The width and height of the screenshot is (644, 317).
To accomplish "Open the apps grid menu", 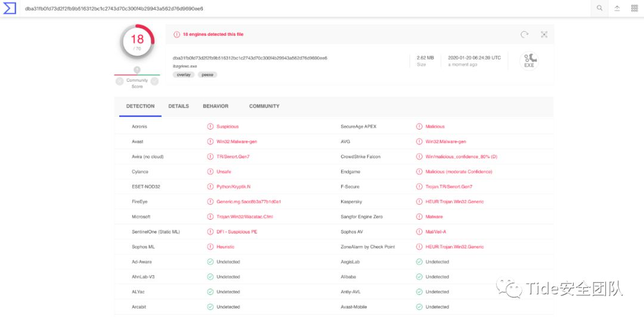I will tap(634, 8).
